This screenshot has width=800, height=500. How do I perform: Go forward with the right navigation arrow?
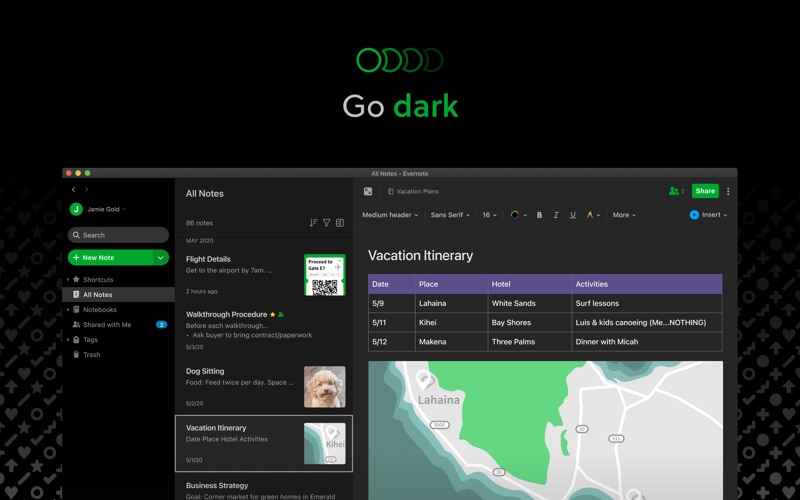pos(86,189)
